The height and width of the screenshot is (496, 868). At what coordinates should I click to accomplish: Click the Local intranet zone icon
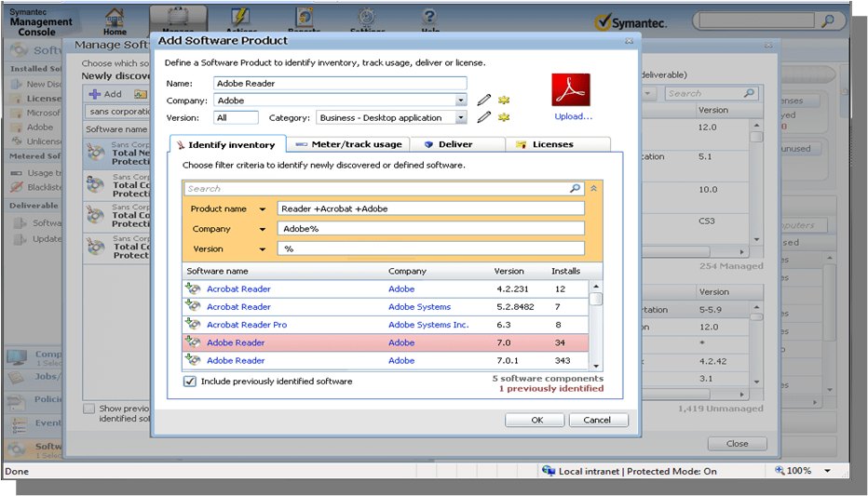[549, 471]
